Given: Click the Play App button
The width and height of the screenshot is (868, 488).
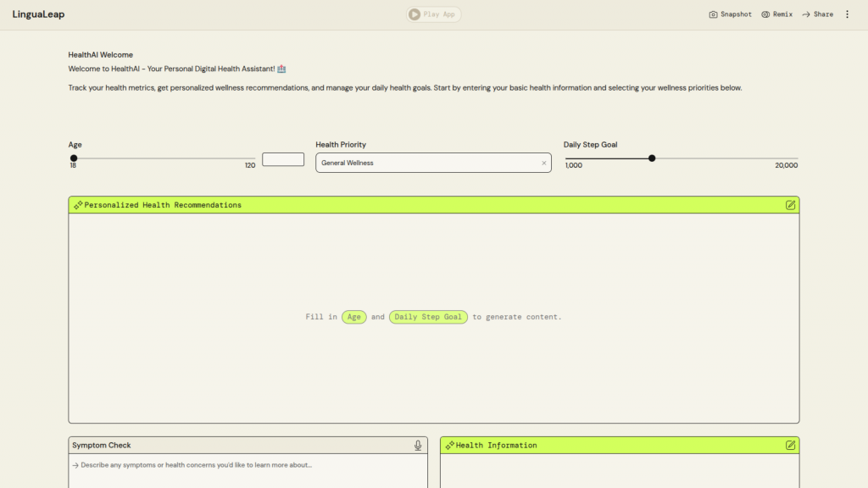Looking at the screenshot, I should 433,14.
